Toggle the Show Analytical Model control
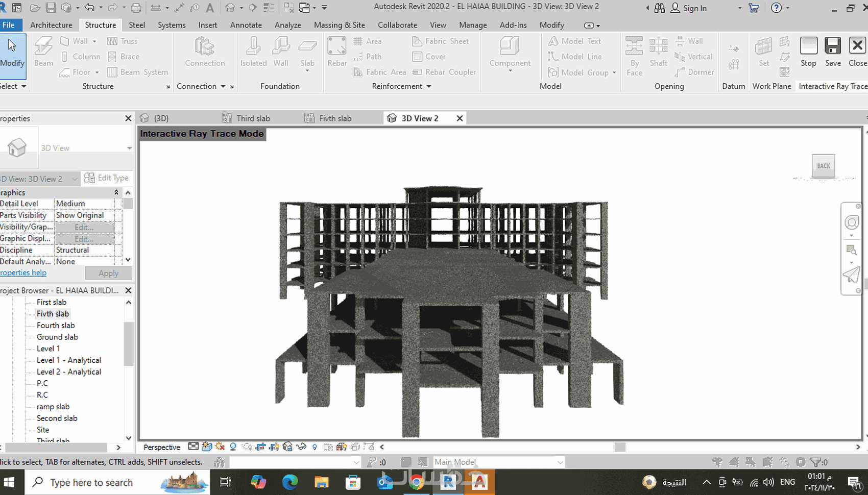 pos(342,447)
